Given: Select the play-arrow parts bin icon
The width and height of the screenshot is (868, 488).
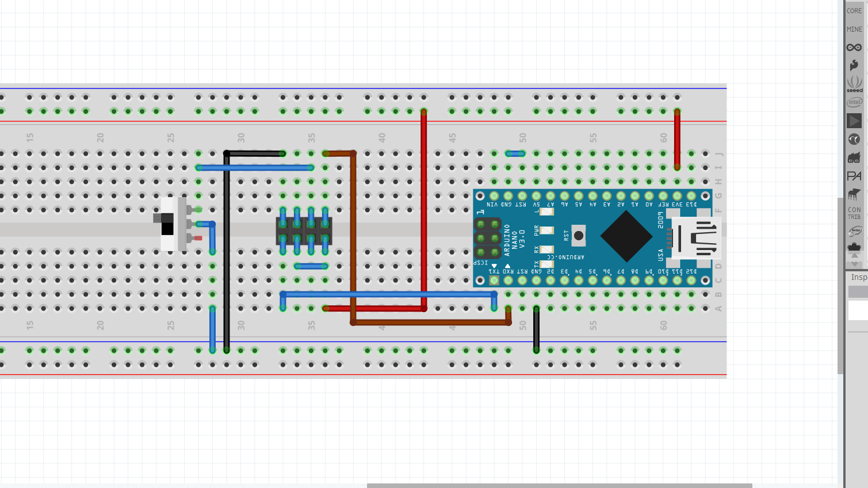Looking at the screenshot, I should click(854, 121).
